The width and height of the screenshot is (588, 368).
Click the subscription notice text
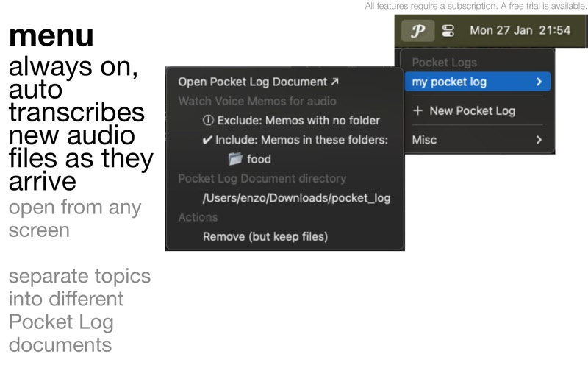pyautogui.click(x=476, y=6)
